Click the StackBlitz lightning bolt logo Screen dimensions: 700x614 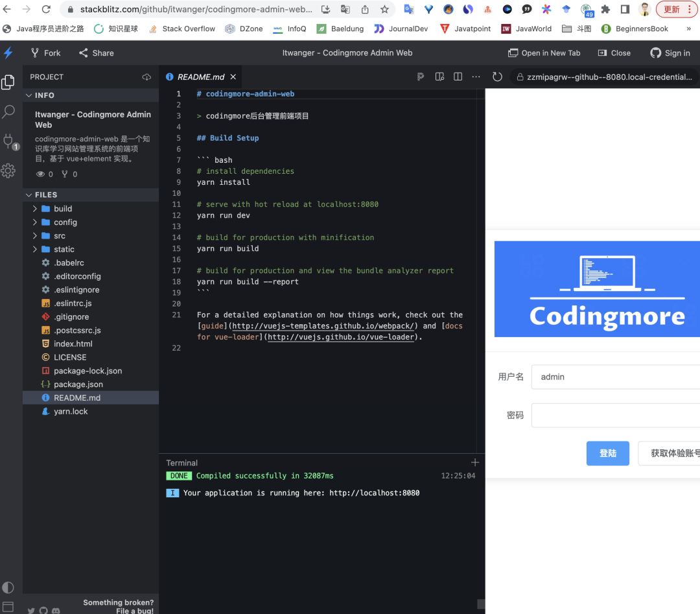[x=8, y=53]
